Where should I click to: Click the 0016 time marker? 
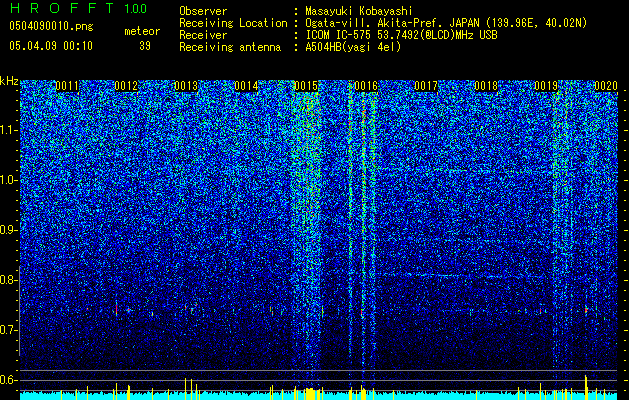[366, 86]
